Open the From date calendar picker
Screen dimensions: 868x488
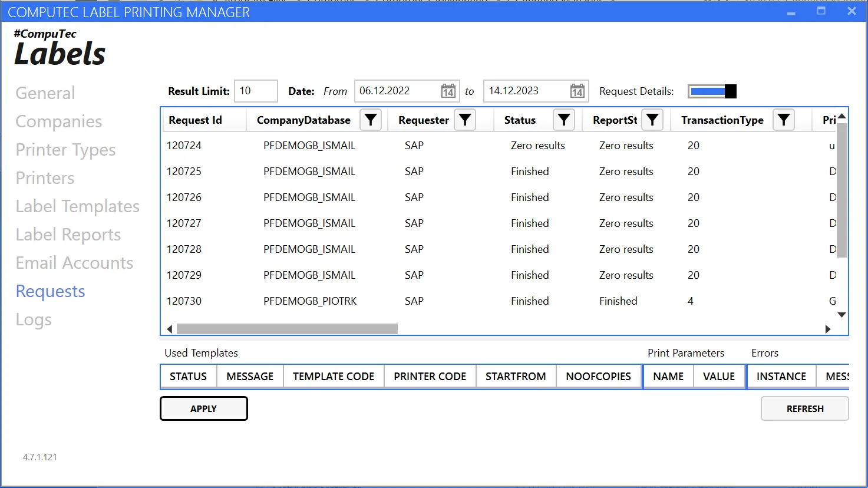(448, 91)
